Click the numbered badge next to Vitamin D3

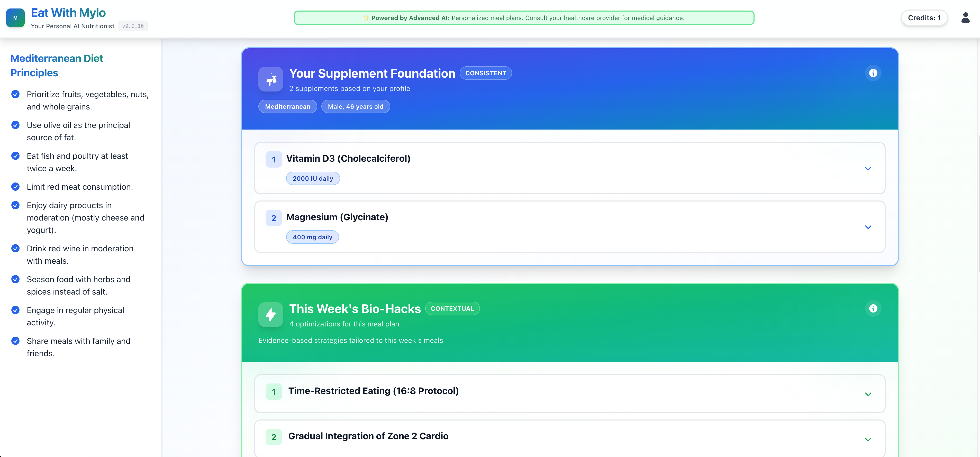click(274, 159)
